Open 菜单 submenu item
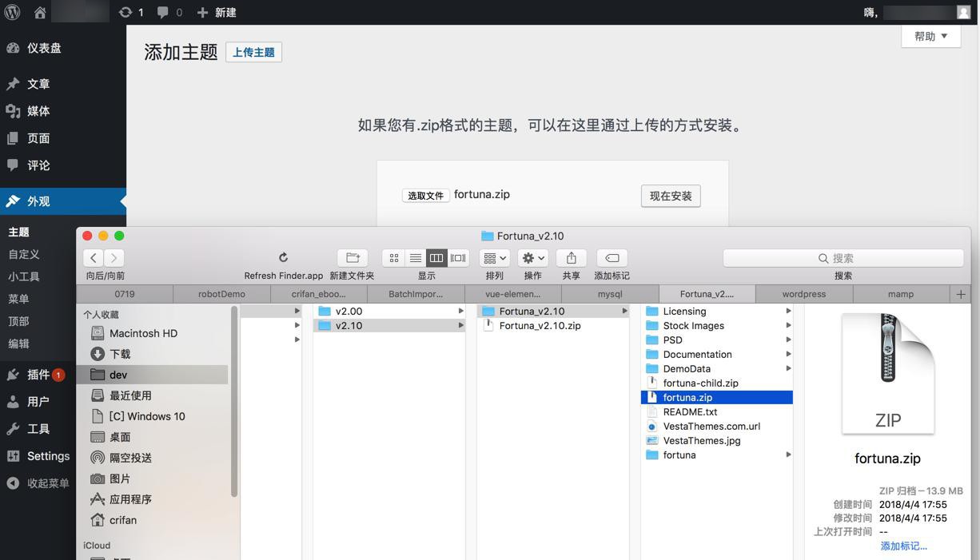The height and width of the screenshot is (560, 980). point(19,299)
